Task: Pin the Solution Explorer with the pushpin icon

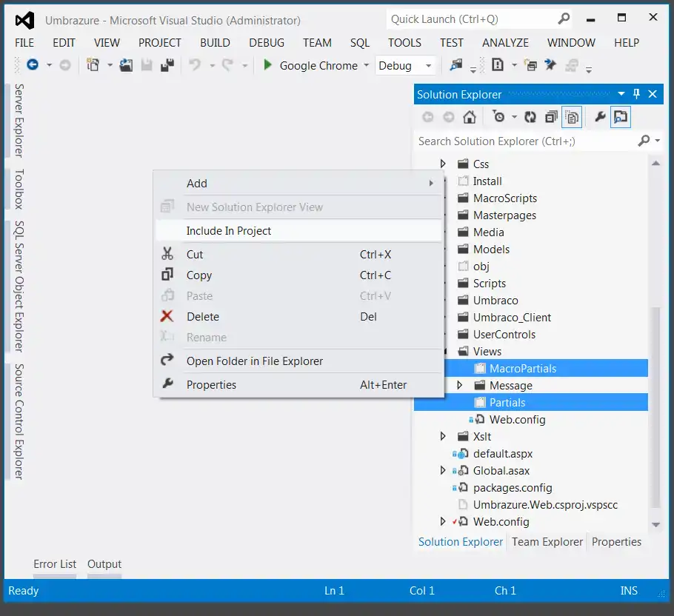Action: pos(637,93)
